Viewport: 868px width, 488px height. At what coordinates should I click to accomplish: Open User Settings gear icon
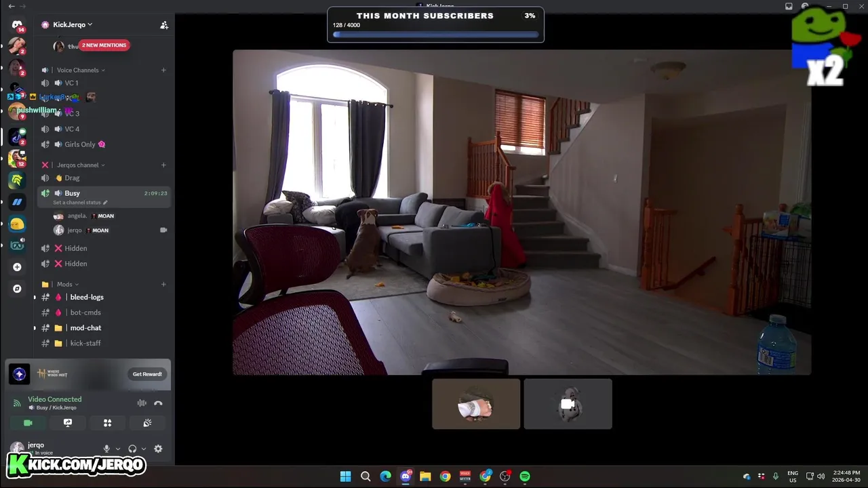pyautogui.click(x=158, y=449)
